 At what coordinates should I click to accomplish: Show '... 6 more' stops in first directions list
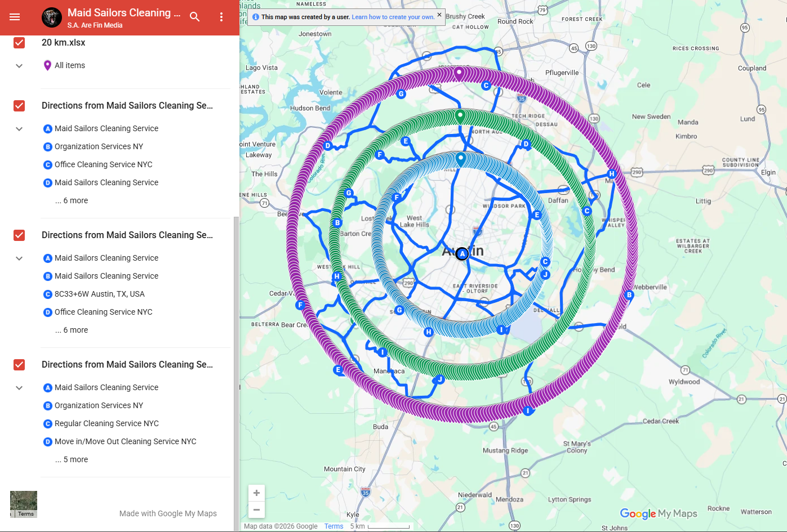click(x=72, y=200)
